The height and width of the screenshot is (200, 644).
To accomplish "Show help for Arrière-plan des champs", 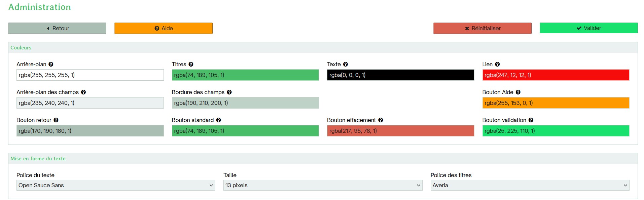I will [x=83, y=92].
